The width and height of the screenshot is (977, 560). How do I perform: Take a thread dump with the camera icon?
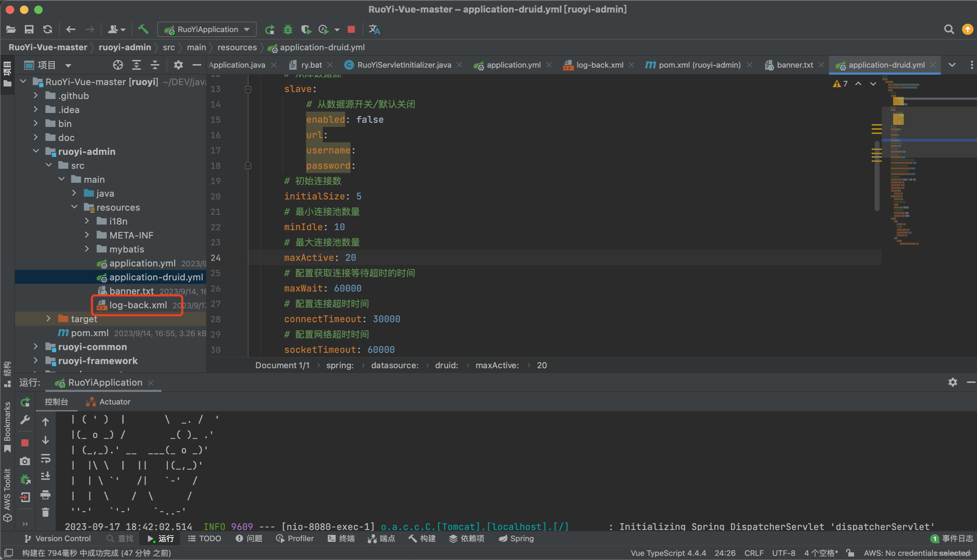pos(25,461)
